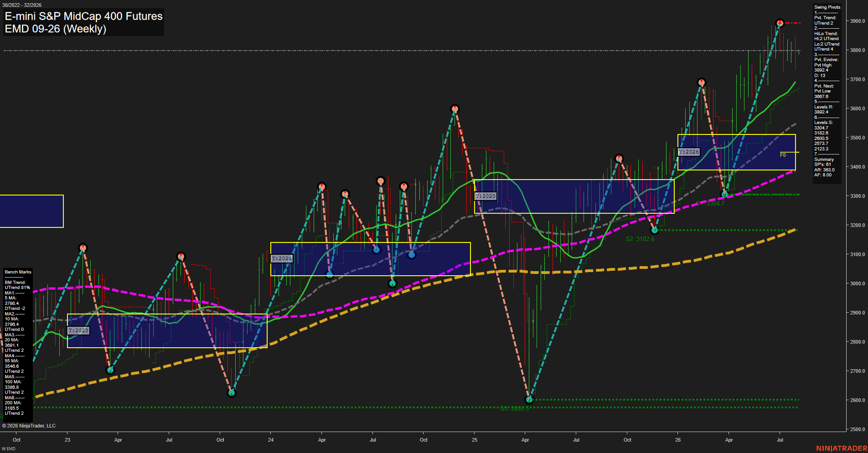Click the 3500.0 price axis label

coord(858,138)
